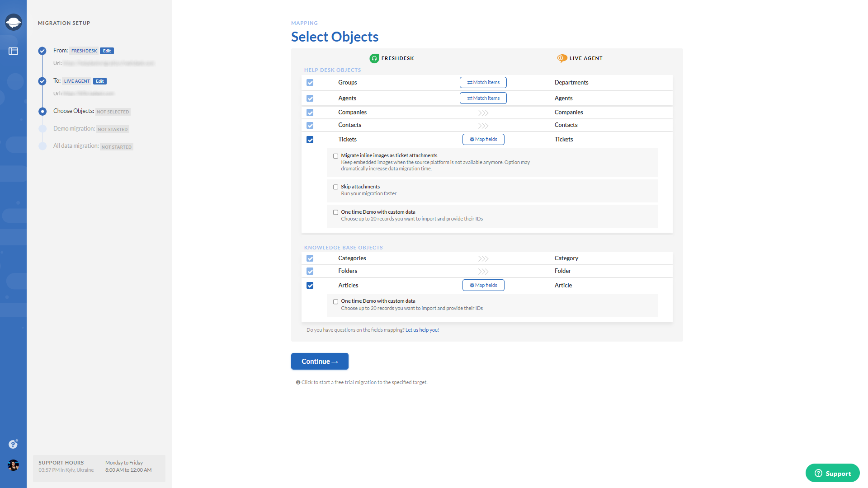
Task: Click the To step completed checkmark
Action: 42,81
